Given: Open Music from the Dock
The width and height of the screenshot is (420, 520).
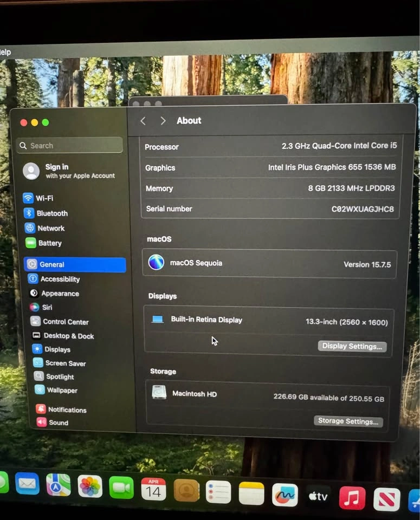Looking at the screenshot, I should coord(352,498).
